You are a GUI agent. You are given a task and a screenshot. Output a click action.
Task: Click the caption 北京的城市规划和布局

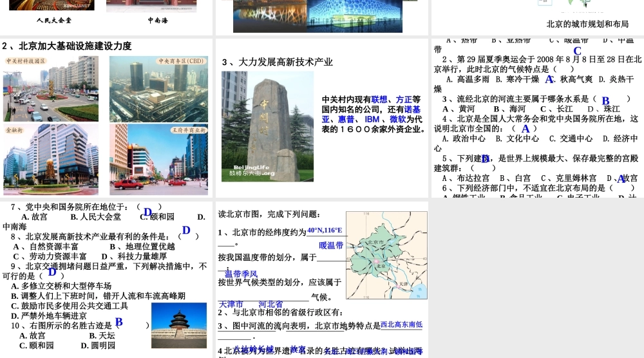pyautogui.click(x=587, y=24)
